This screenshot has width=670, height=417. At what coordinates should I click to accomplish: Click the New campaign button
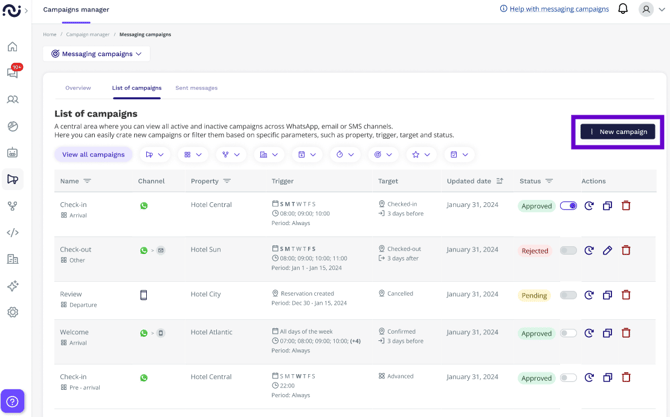[x=618, y=132]
